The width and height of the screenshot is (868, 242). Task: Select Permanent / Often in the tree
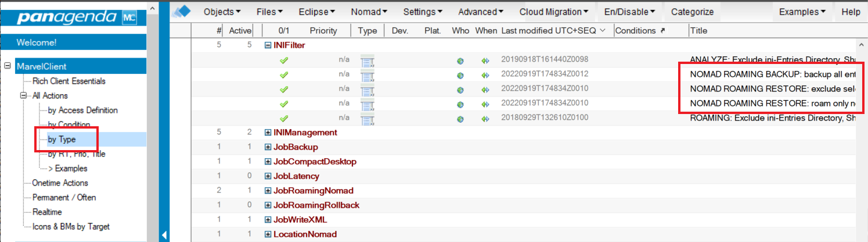pos(64,197)
